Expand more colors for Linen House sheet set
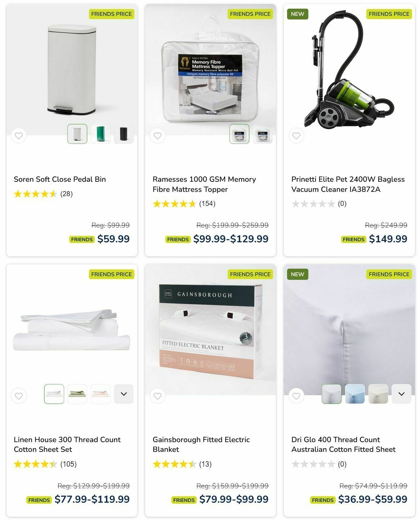Screen dimensions: 420x520 point(124,394)
